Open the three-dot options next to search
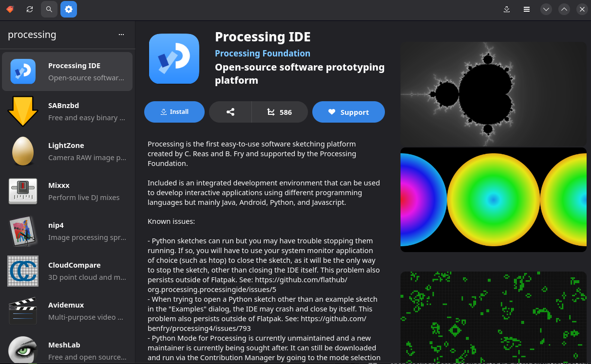This screenshot has width=591, height=364. click(x=121, y=35)
